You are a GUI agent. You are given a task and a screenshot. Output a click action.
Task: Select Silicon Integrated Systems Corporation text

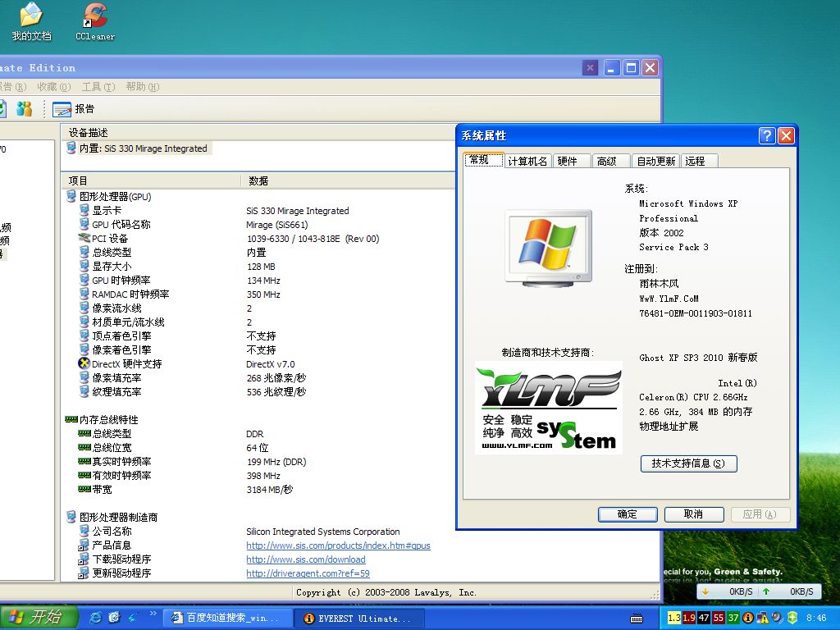click(x=323, y=532)
